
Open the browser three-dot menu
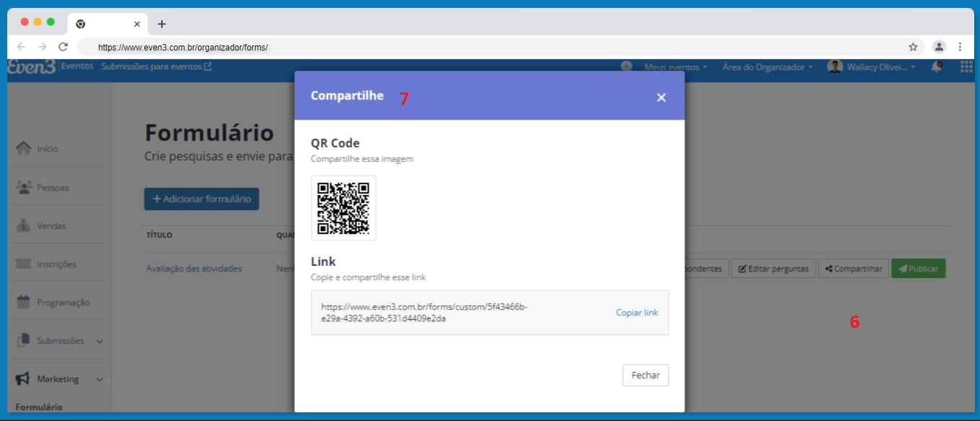(x=960, y=47)
